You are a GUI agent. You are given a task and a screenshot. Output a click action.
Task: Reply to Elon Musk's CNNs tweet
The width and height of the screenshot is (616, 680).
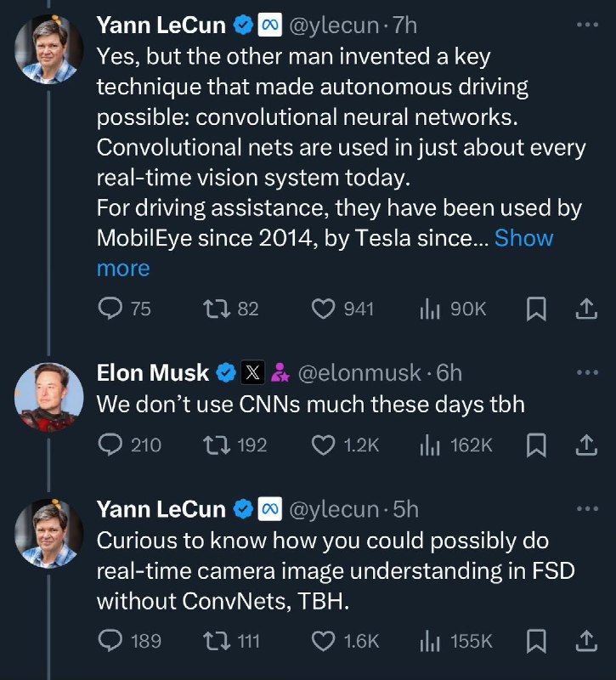[111, 445]
